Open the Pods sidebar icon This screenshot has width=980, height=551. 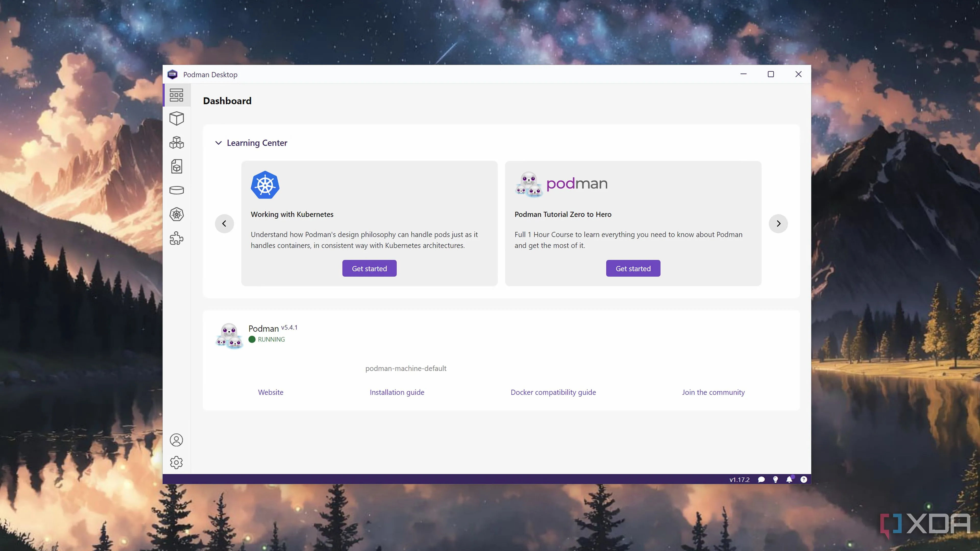(x=177, y=143)
